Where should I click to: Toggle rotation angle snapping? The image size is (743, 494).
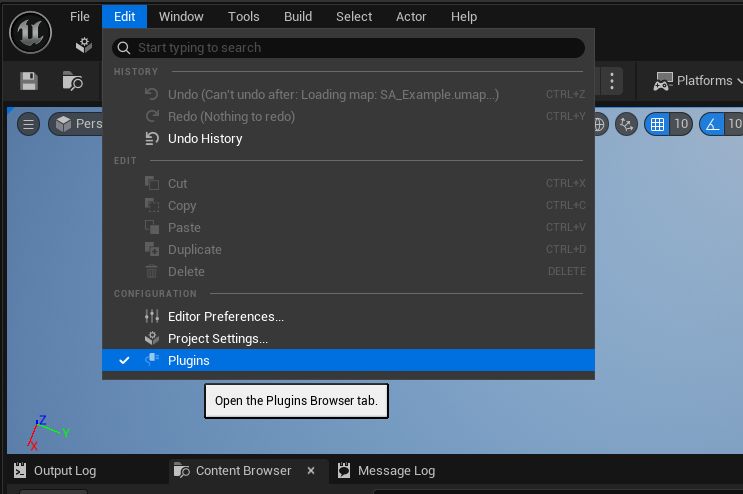coord(711,124)
